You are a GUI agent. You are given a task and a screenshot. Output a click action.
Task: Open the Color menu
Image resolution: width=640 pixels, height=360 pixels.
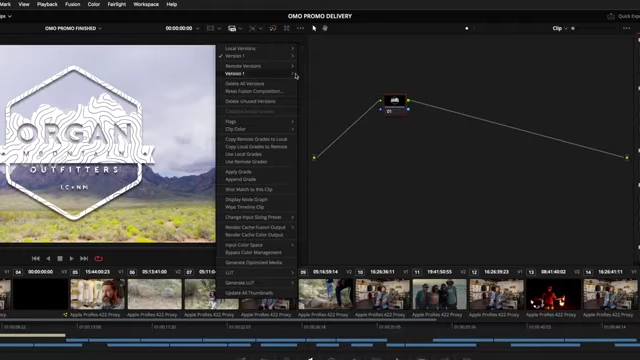tap(94, 4)
